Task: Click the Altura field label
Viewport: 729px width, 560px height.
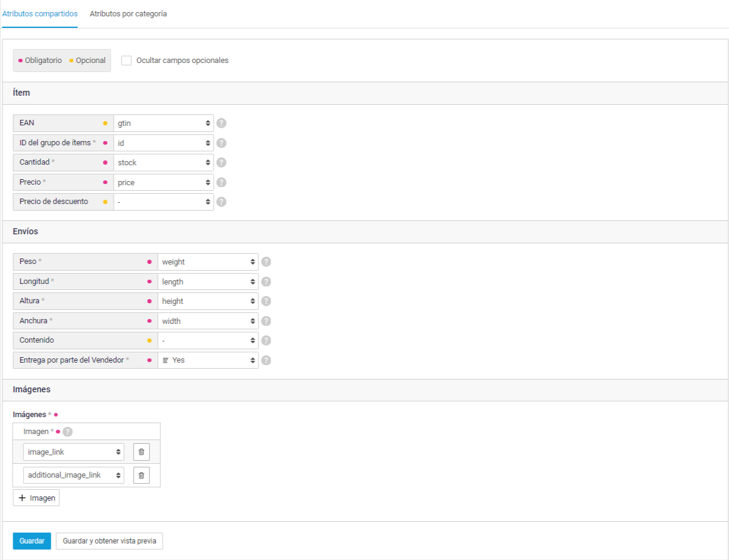Action: pyautogui.click(x=30, y=301)
